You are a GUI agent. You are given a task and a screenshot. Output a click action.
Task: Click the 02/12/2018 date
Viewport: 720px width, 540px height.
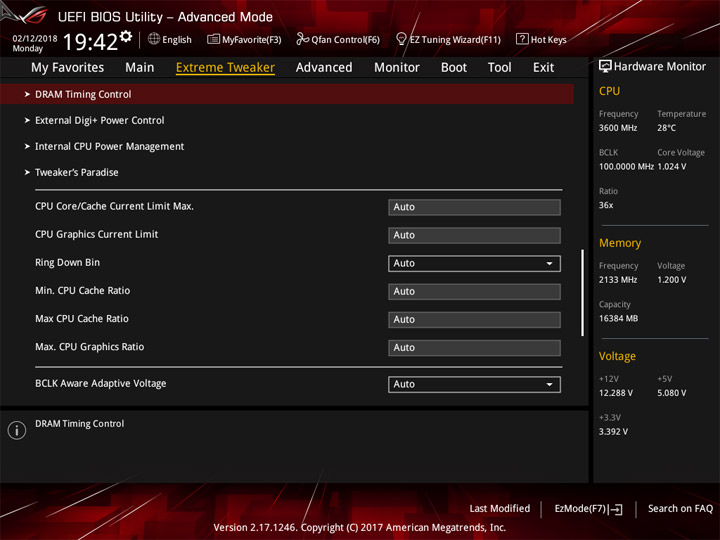click(35, 39)
